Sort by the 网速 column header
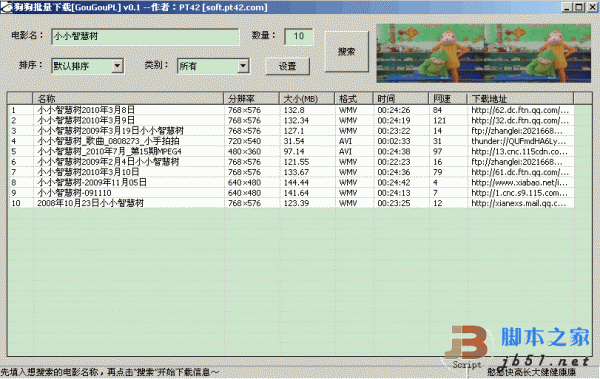Image resolution: width=600 pixels, height=379 pixels. pos(448,99)
